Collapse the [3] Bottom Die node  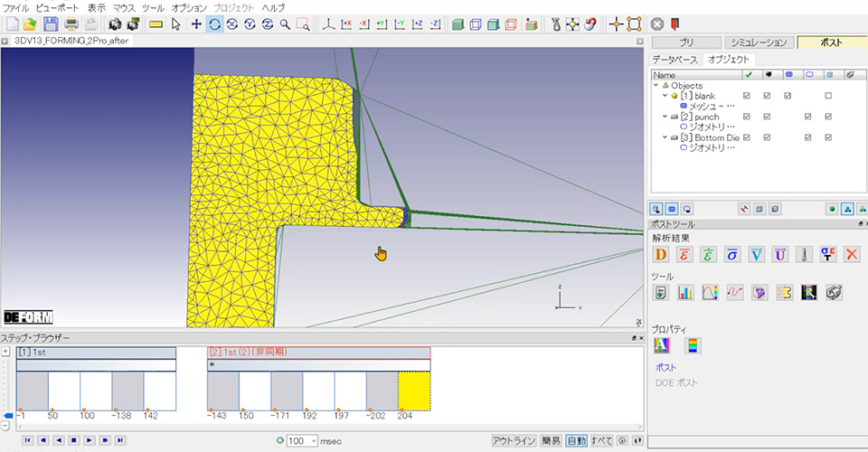pos(665,137)
